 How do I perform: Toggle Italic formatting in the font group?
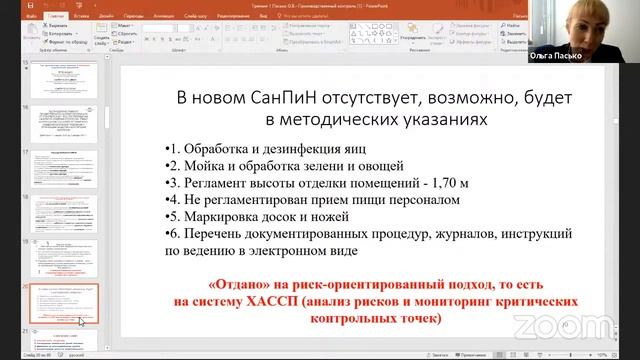(x=154, y=39)
